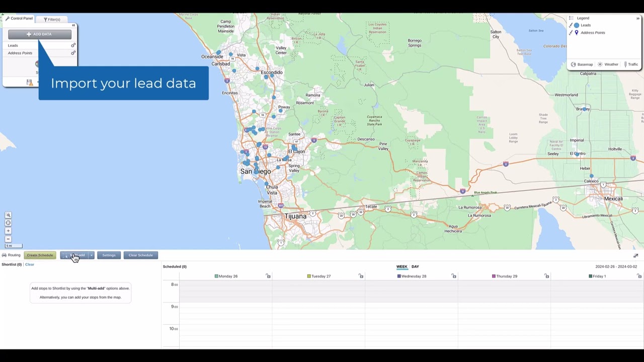This screenshot has width=644, height=362.
Task: Open settings gears for Address Points layer
Action: pos(73,53)
